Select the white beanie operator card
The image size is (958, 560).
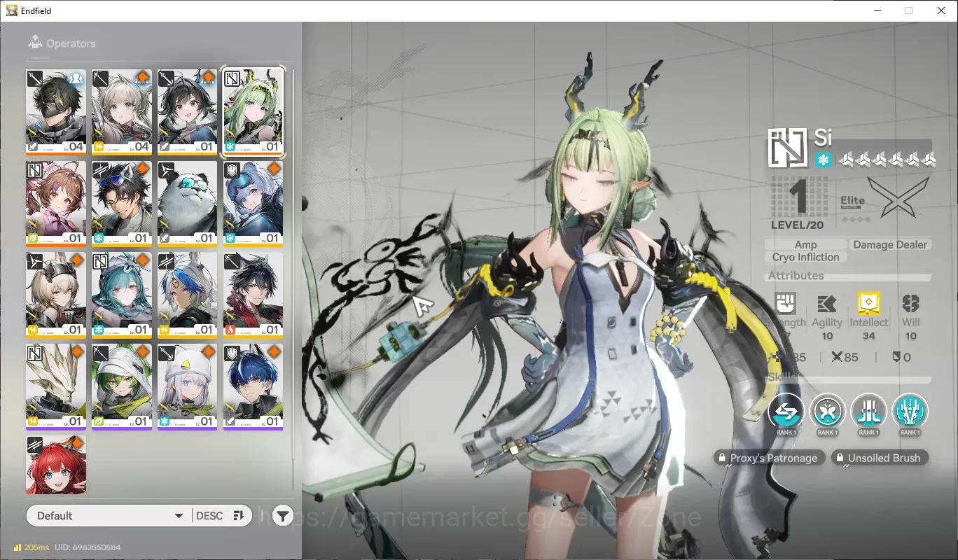(188, 386)
